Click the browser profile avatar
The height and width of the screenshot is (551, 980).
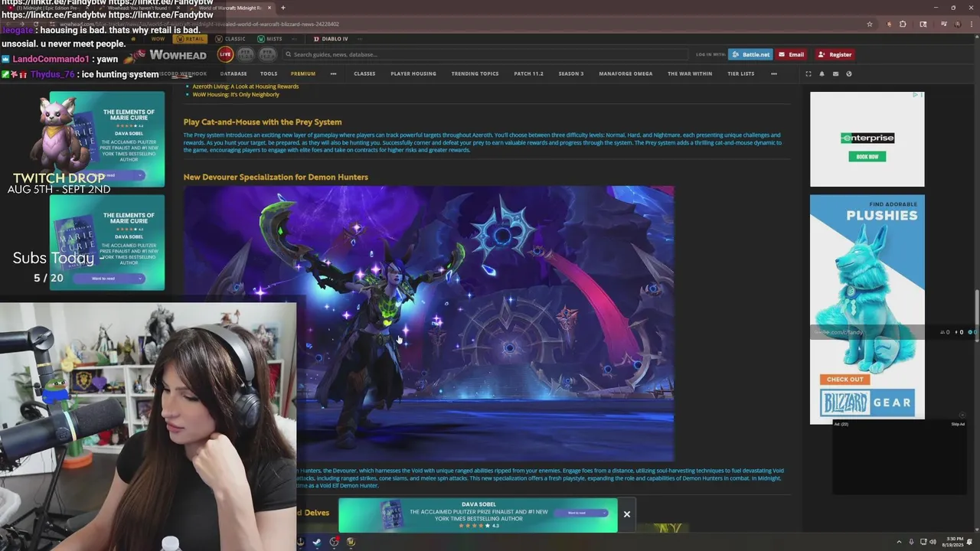point(957,24)
